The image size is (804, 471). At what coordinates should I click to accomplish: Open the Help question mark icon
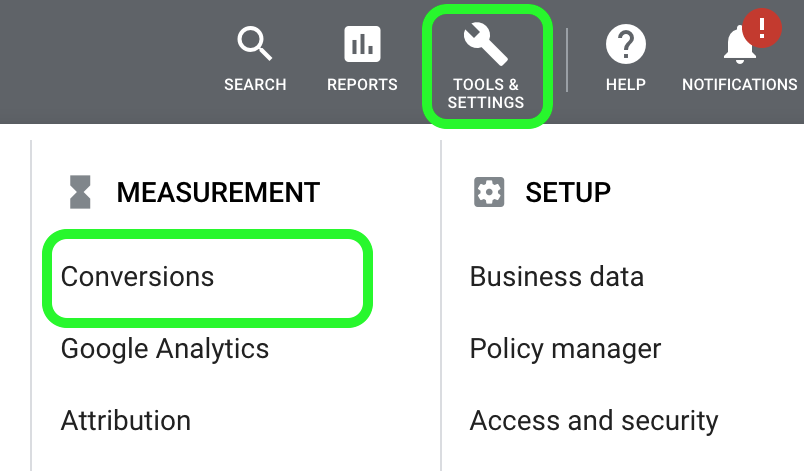point(626,44)
